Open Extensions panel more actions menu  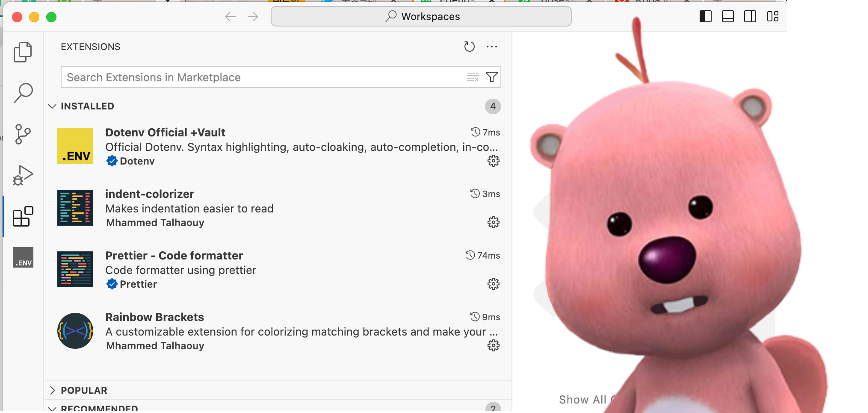tap(492, 47)
